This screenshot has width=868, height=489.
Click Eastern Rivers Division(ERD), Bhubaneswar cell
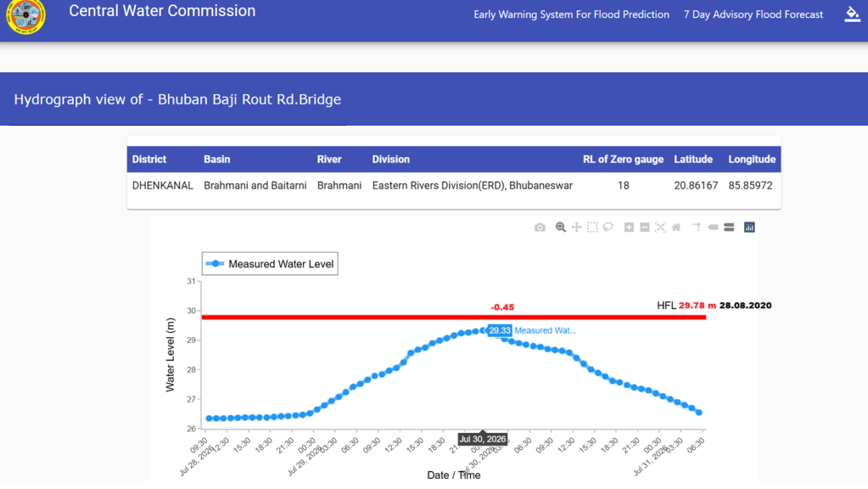(x=473, y=186)
